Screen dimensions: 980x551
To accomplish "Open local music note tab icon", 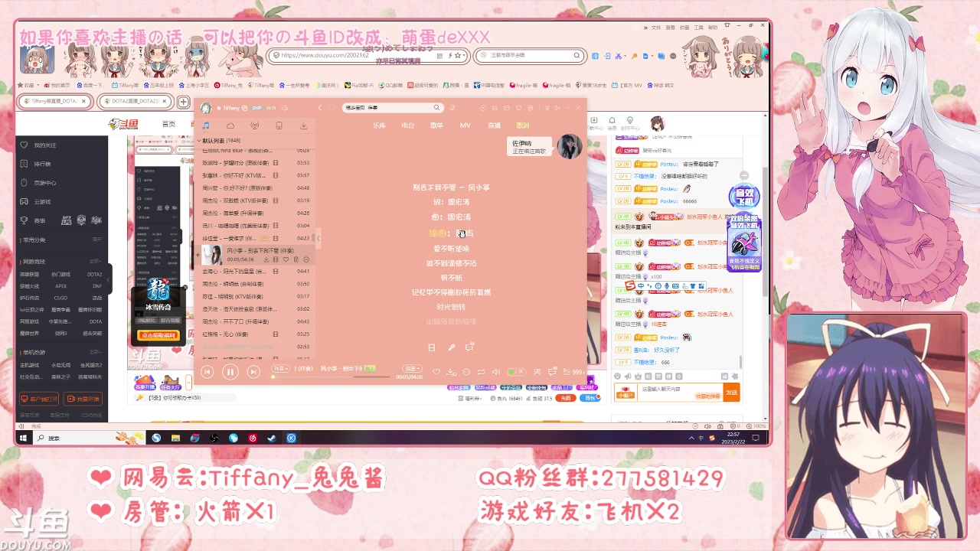I will (x=206, y=125).
